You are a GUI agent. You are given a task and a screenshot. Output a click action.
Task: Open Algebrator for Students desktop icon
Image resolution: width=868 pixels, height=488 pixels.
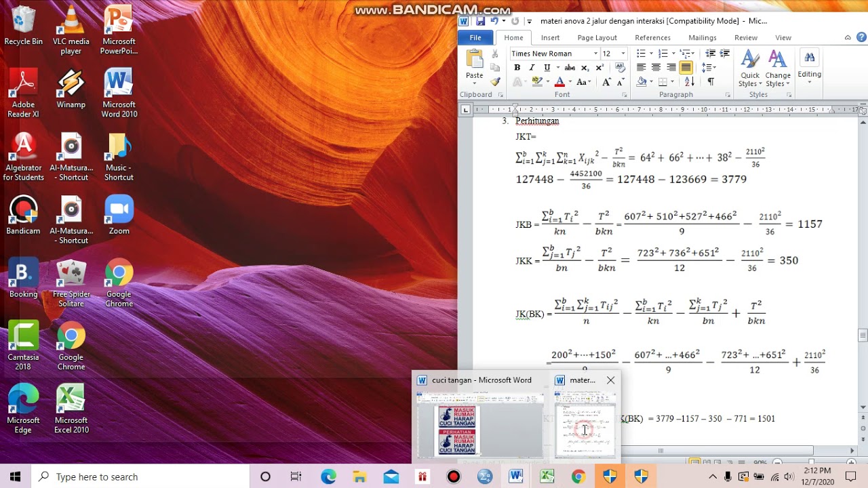pyautogui.click(x=23, y=157)
